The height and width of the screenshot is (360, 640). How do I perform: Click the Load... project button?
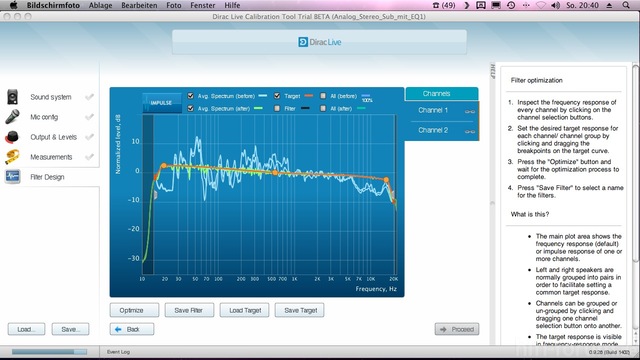(x=27, y=329)
